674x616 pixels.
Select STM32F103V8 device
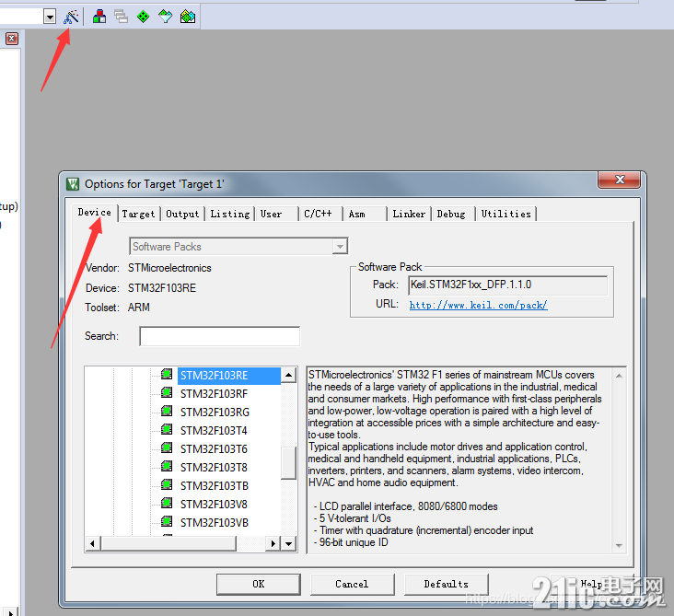pos(214,505)
